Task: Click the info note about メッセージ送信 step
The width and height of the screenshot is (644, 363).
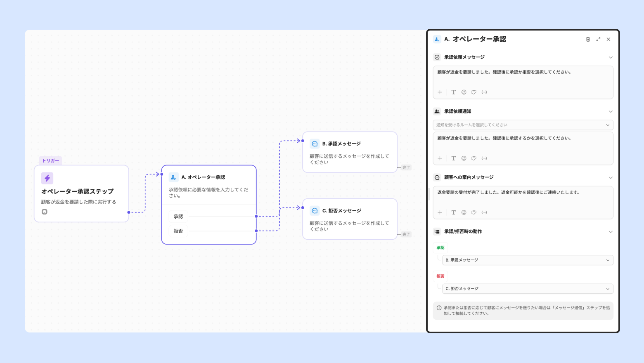Action: [523, 311]
